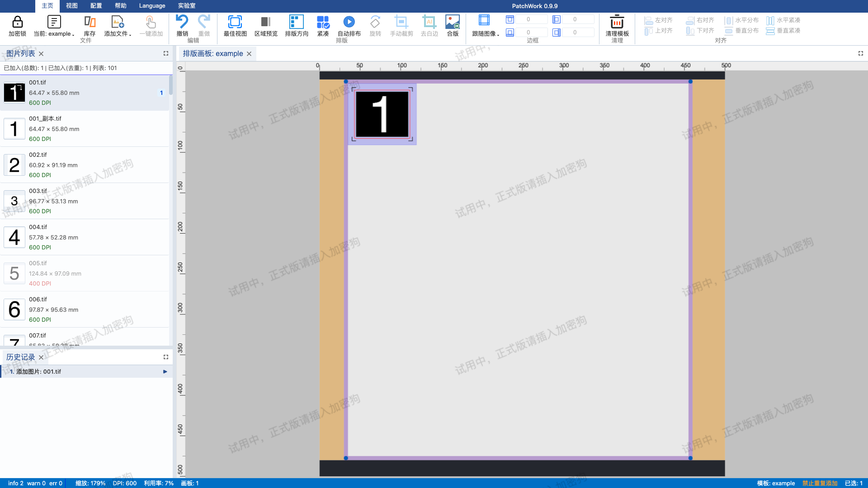Close the 图片列表 panel
Image resolution: width=868 pixels, height=488 pixels.
41,54
